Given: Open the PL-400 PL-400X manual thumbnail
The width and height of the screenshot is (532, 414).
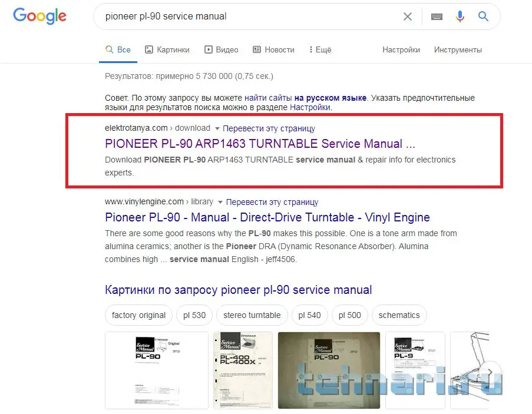Looking at the screenshot, I should coord(243,370).
